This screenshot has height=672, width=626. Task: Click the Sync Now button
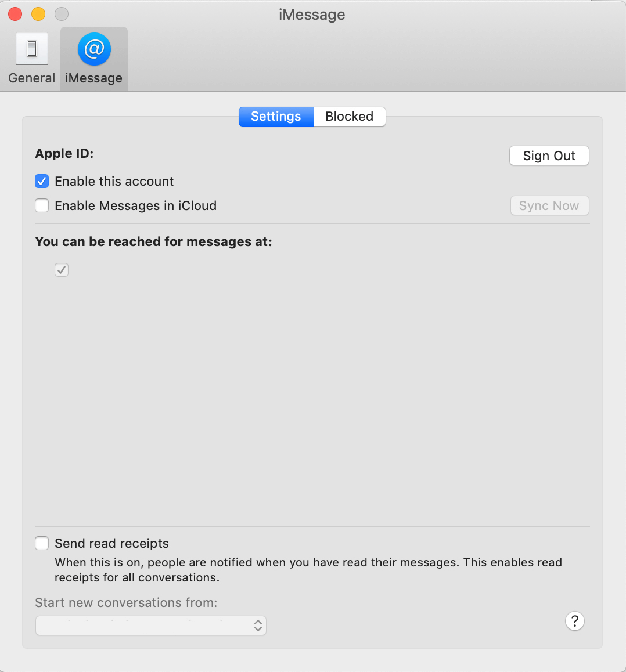[549, 205]
